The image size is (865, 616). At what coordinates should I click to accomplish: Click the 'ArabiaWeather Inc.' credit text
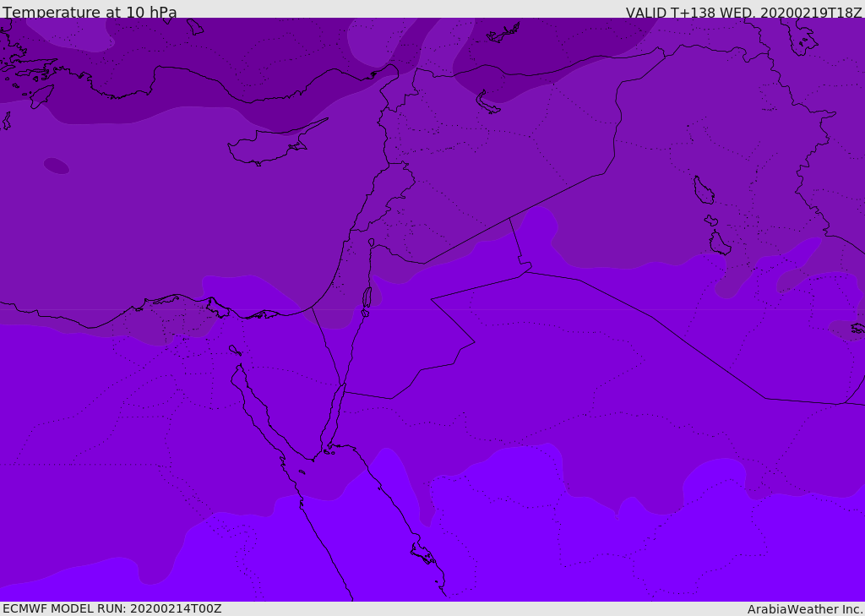click(x=805, y=609)
